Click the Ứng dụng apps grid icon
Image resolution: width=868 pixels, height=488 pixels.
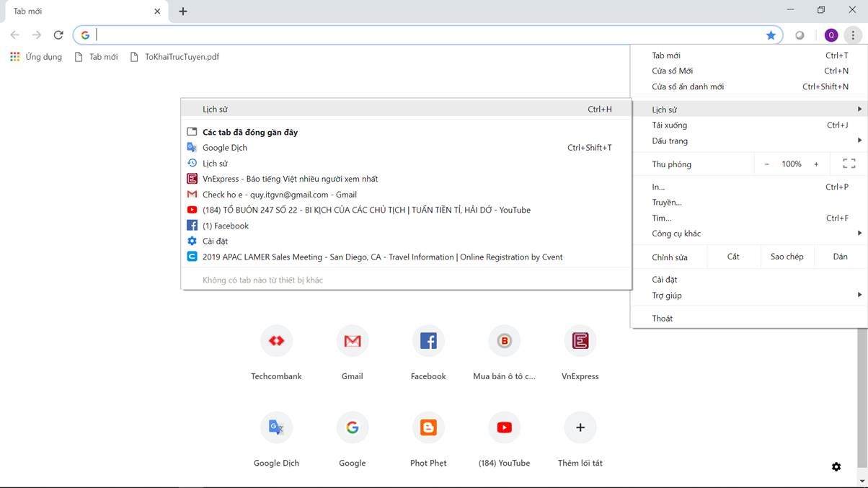pyautogui.click(x=14, y=56)
